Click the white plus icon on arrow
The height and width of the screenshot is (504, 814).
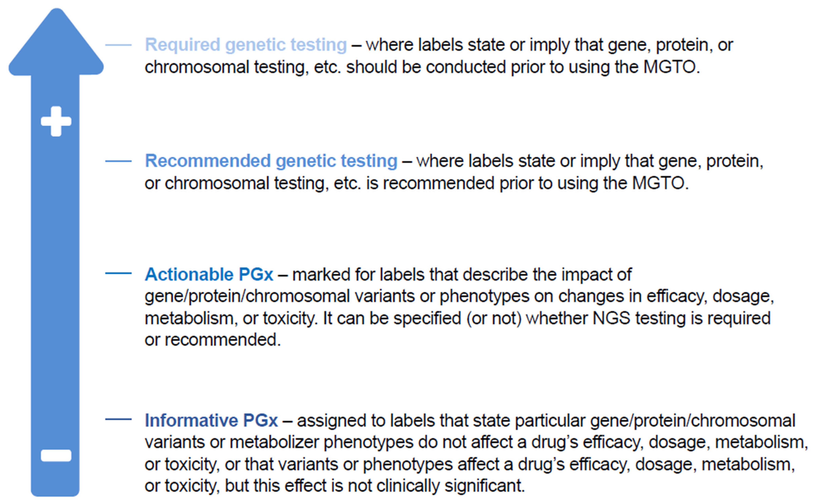point(56,121)
